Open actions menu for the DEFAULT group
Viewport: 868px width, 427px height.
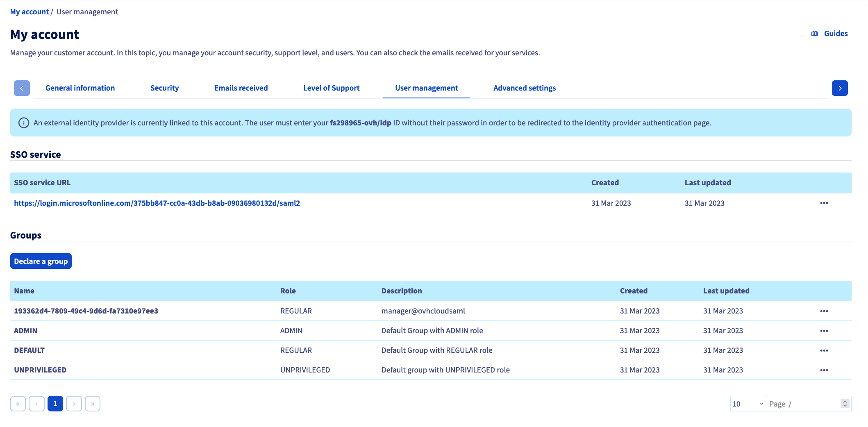(824, 351)
